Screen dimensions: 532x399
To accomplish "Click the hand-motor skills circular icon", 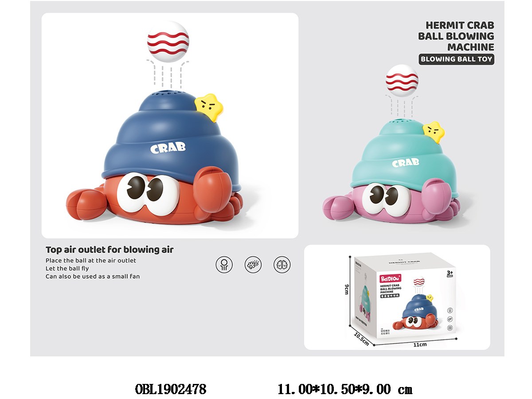I will click(253, 264).
